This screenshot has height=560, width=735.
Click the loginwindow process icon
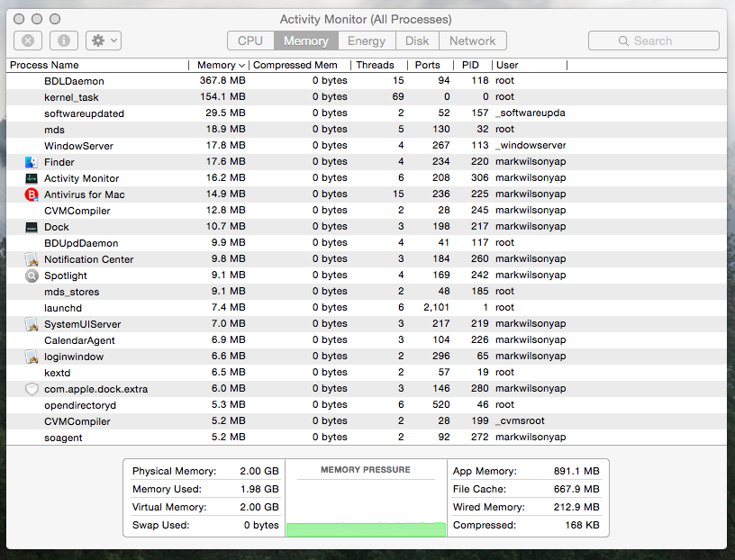[x=32, y=357]
